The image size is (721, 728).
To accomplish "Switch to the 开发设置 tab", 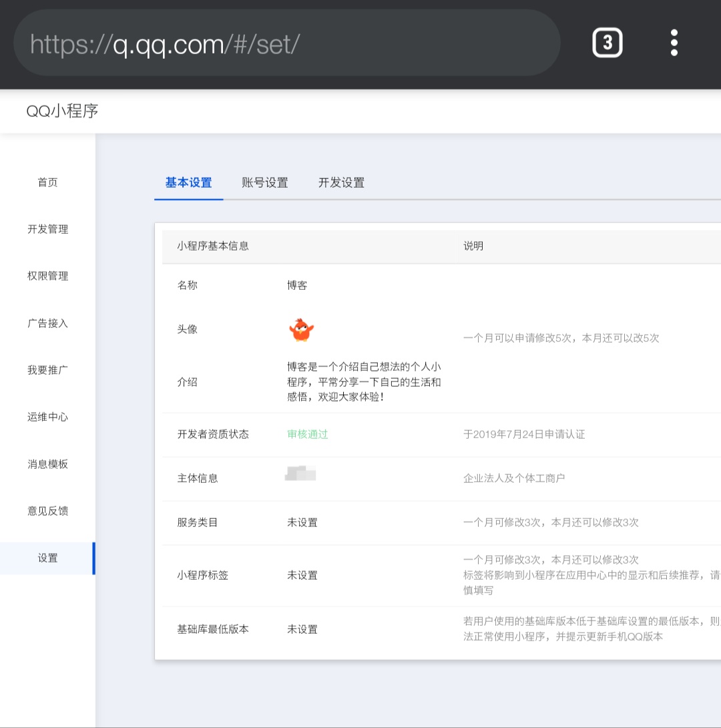I will 342,182.
